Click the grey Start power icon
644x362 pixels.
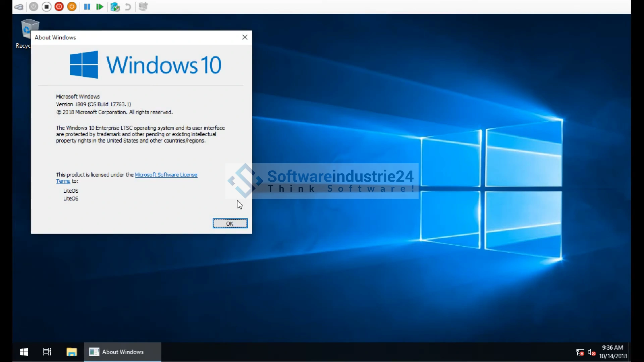point(34,7)
